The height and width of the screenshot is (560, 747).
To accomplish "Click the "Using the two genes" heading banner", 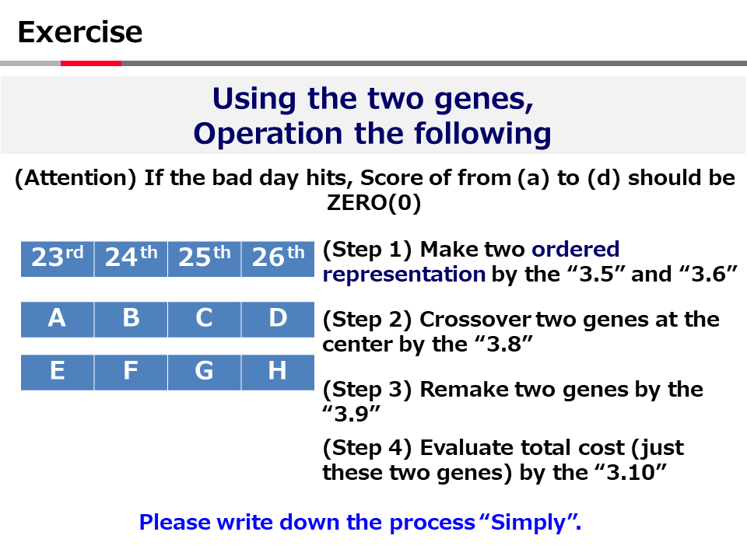I will click(372, 116).
